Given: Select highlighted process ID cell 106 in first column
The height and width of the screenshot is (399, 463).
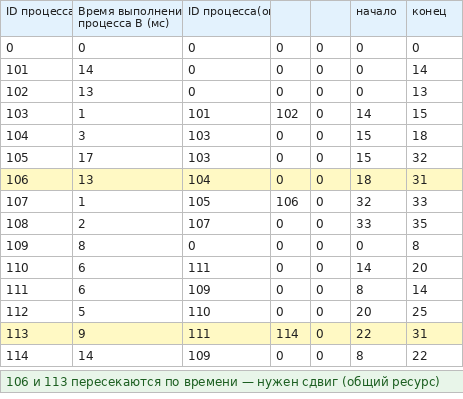Looking at the screenshot, I should pyautogui.click(x=36, y=180).
